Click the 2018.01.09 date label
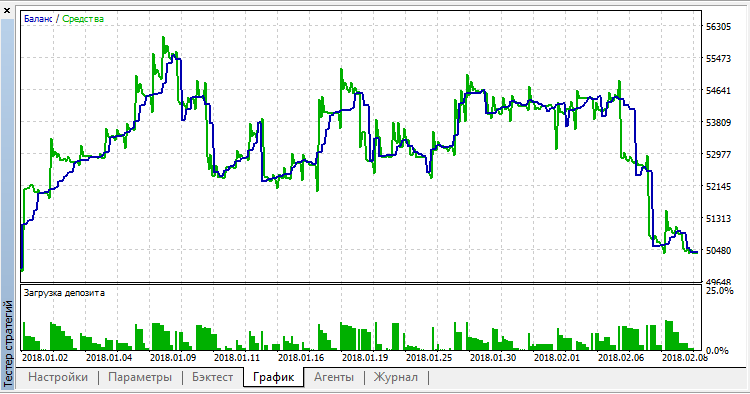Viewport: 750px width, 394px height. (173, 358)
